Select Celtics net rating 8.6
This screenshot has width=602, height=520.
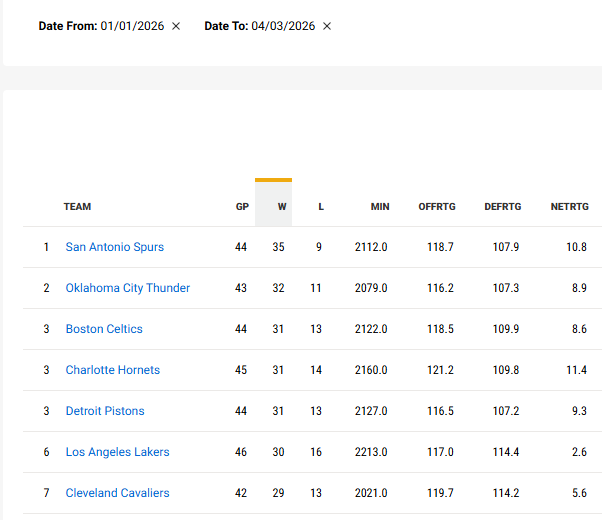click(579, 329)
